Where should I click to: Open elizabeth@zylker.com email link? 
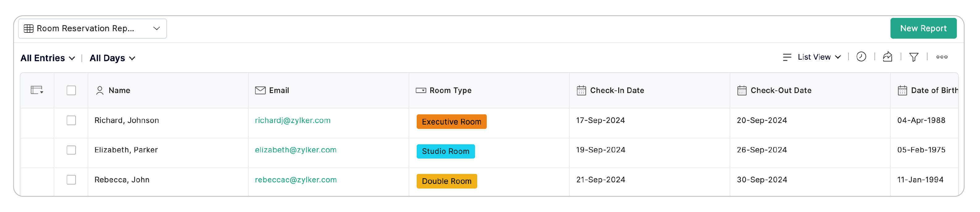pos(296,150)
